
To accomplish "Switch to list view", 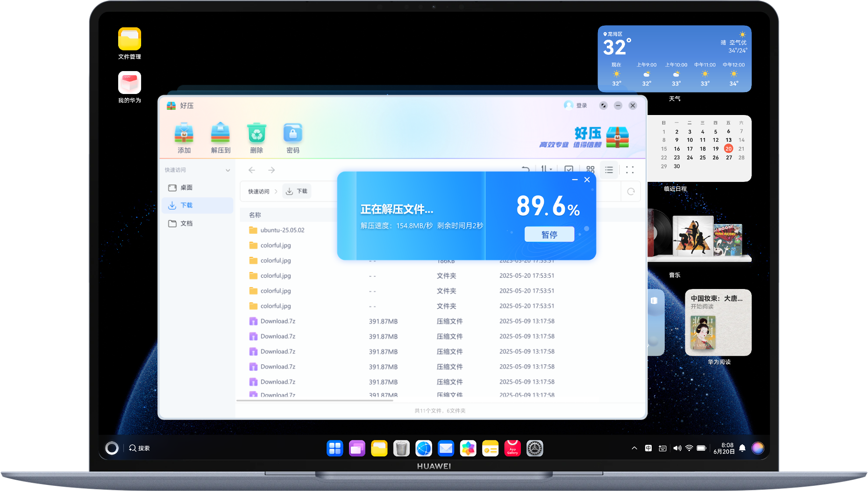I will click(609, 170).
